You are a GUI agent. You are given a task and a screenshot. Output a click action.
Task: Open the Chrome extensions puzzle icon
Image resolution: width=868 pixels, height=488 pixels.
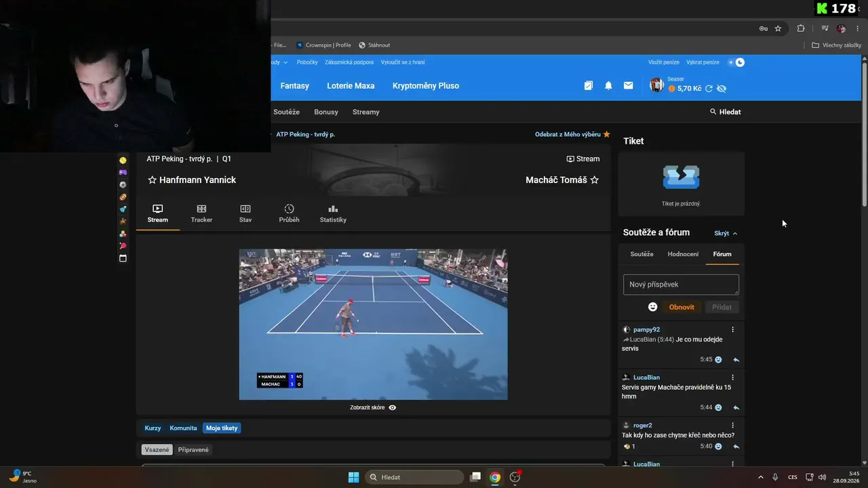[x=801, y=28]
